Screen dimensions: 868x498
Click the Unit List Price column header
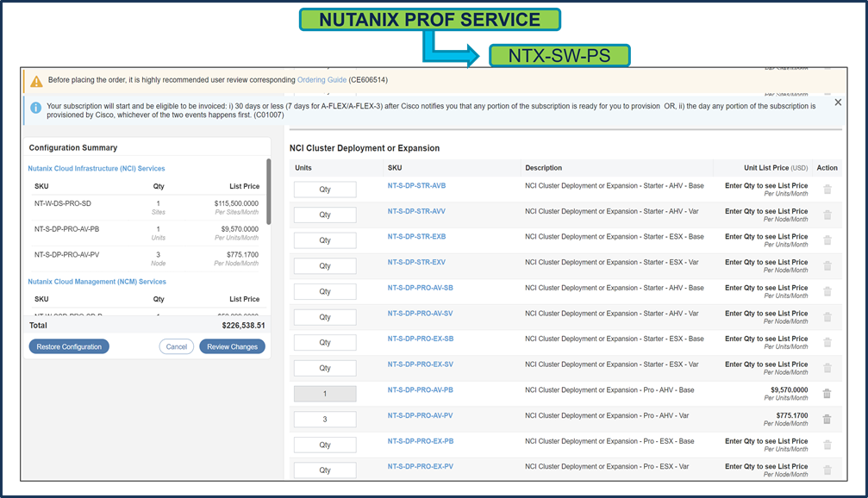tap(776, 168)
